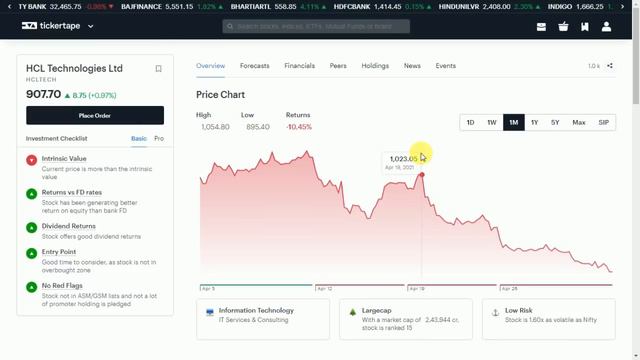640x360 pixels.
Task: Set chart range to 1W
Action: click(x=492, y=122)
